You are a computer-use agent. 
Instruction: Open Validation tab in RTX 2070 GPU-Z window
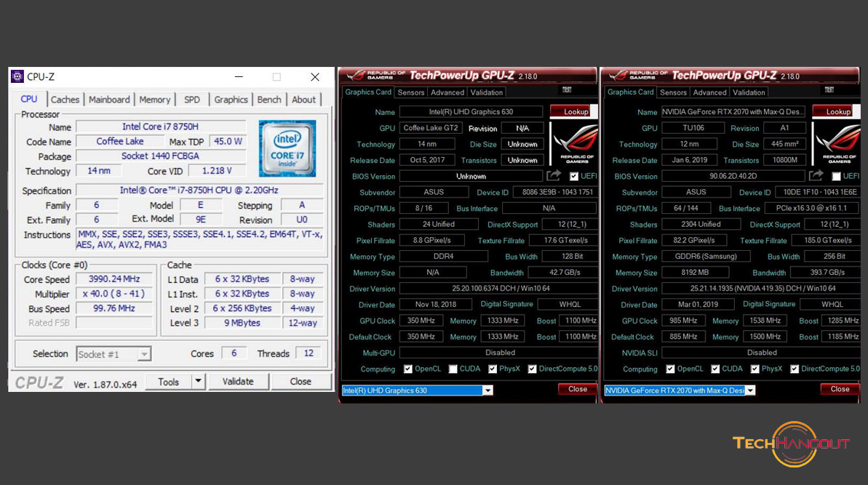pos(749,92)
